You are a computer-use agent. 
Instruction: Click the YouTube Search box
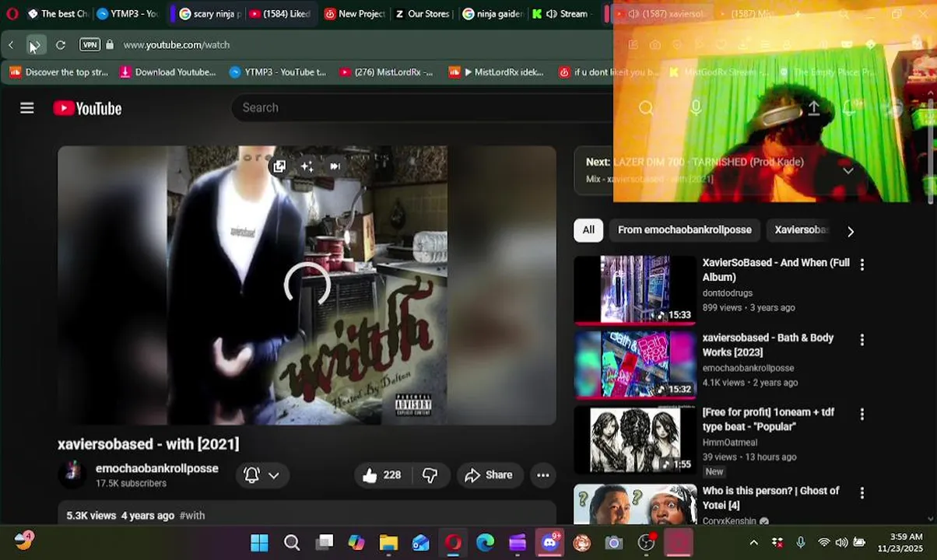420,107
